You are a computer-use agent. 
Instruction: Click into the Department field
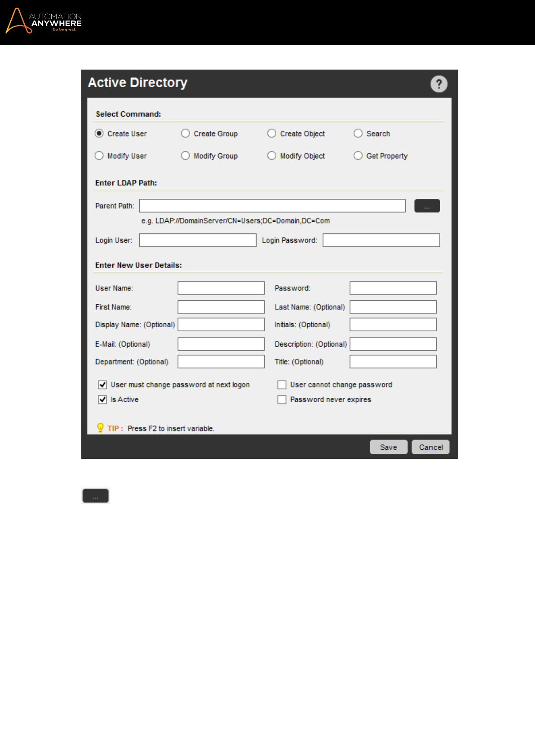coord(221,362)
